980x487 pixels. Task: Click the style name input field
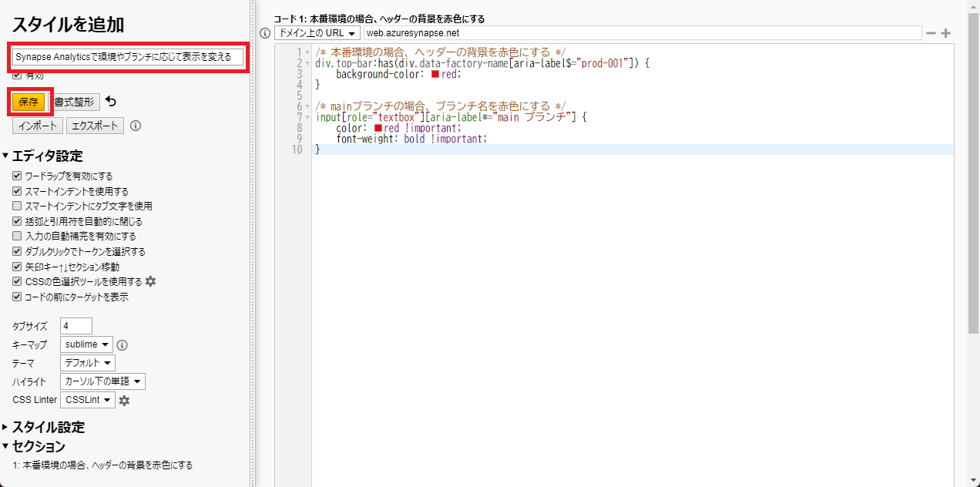pos(128,56)
